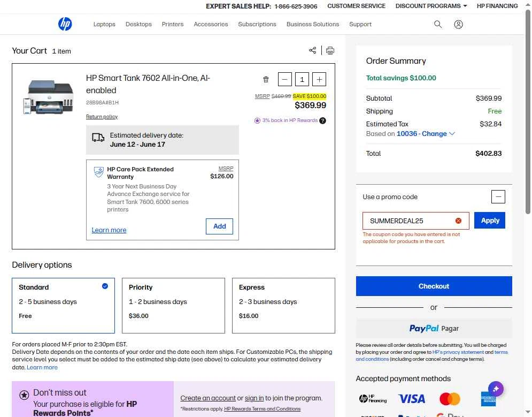
Task: Click the Total amount $402.83
Action: 489,154
